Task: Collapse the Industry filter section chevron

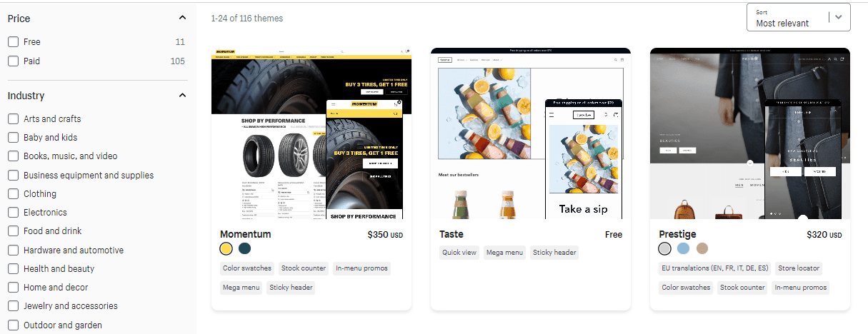Action: click(182, 95)
